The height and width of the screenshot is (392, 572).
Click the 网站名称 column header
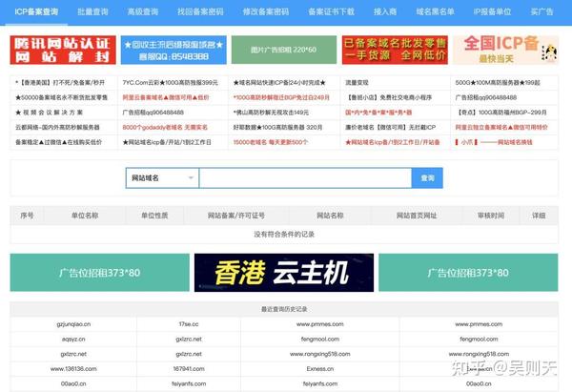point(330,216)
